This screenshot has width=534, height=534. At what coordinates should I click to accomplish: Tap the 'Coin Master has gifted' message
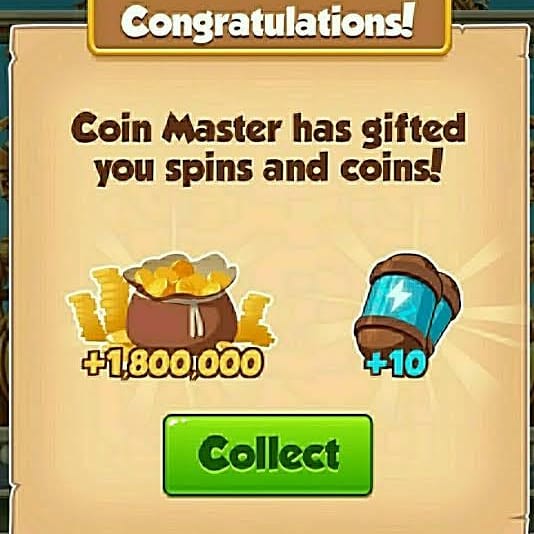click(x=268, y=129)
